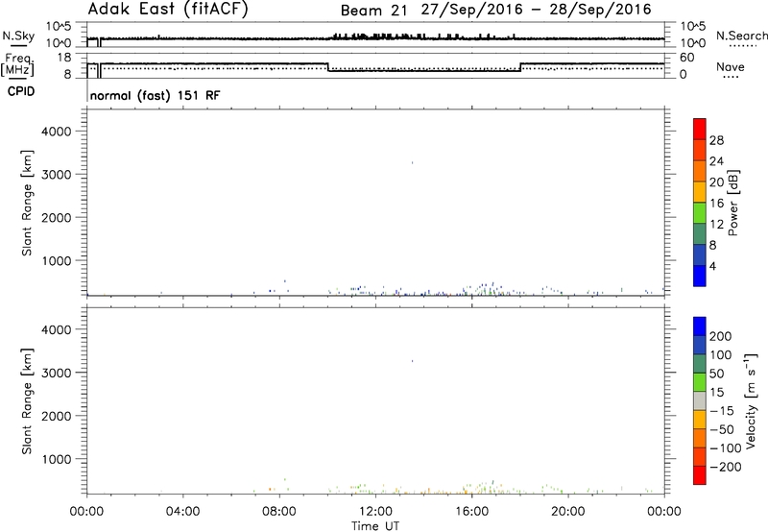Click the '20:00' time axis tick label
Image resolution: width=768 pixels, height=532 pixels.
coord(567,512)
